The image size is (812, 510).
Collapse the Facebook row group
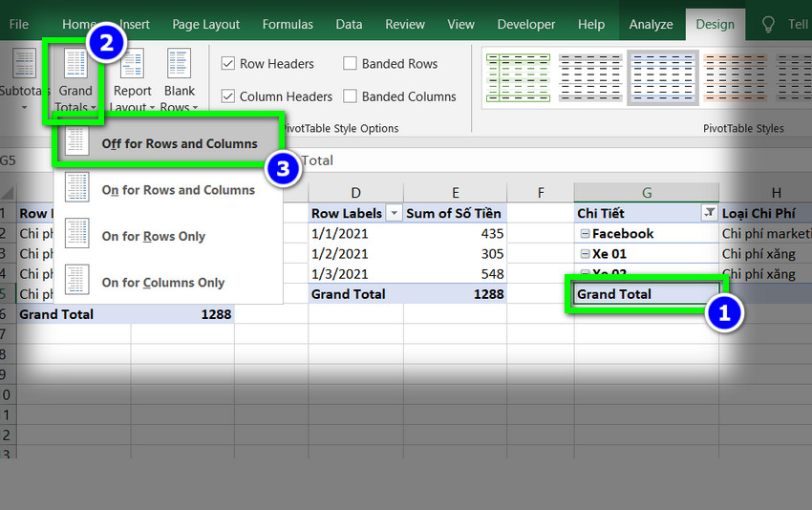click(x=585, y=234)
